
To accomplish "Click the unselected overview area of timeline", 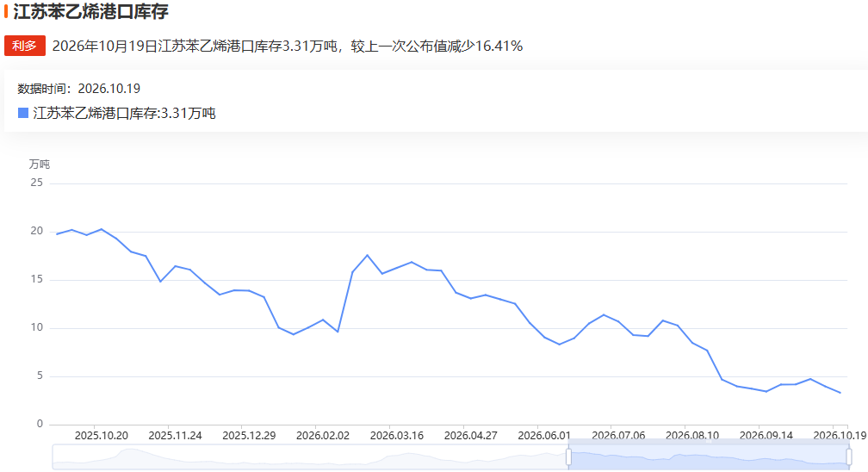I will coord(310,457).
